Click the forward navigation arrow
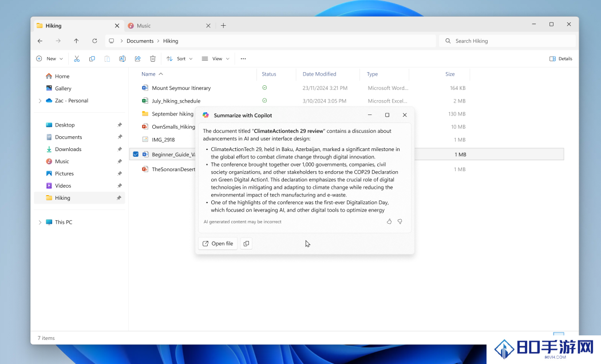The image size is (601, 364). pos(58,41)
